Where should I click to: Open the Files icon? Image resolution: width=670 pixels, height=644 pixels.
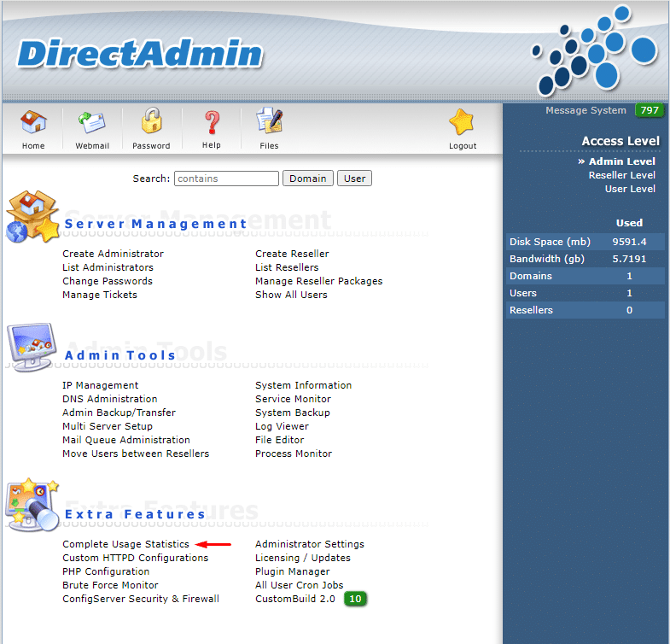coord(269,120)
